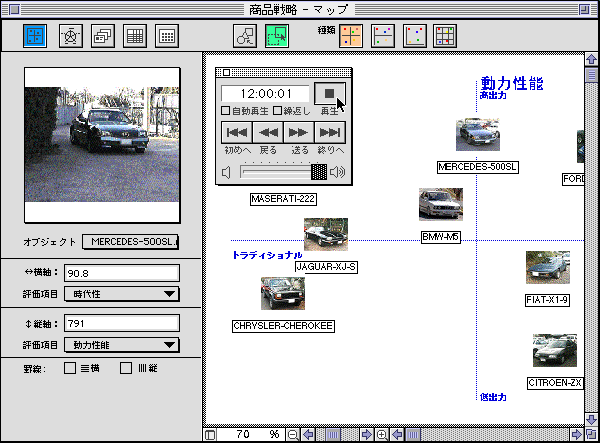Click the CITROEN-ZX label
Viewport: 600px width, 443px height.
coord(555,383)
